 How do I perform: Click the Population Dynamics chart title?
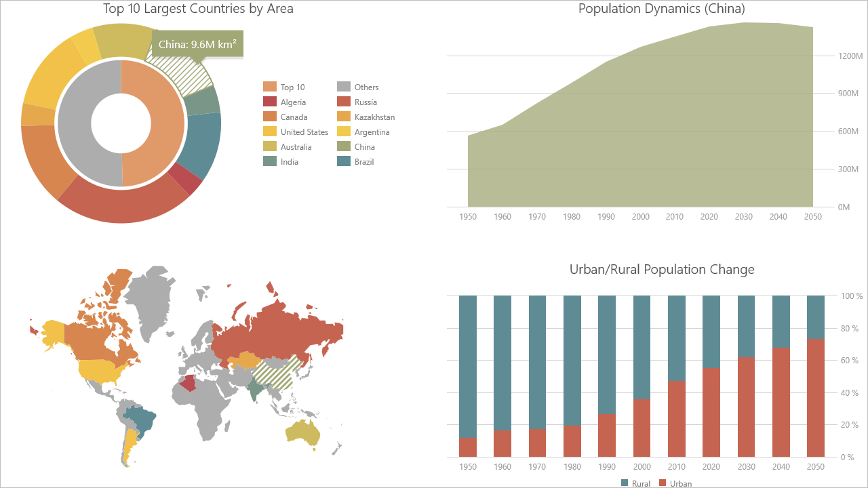pyautogui.click(x=662, y=9)
